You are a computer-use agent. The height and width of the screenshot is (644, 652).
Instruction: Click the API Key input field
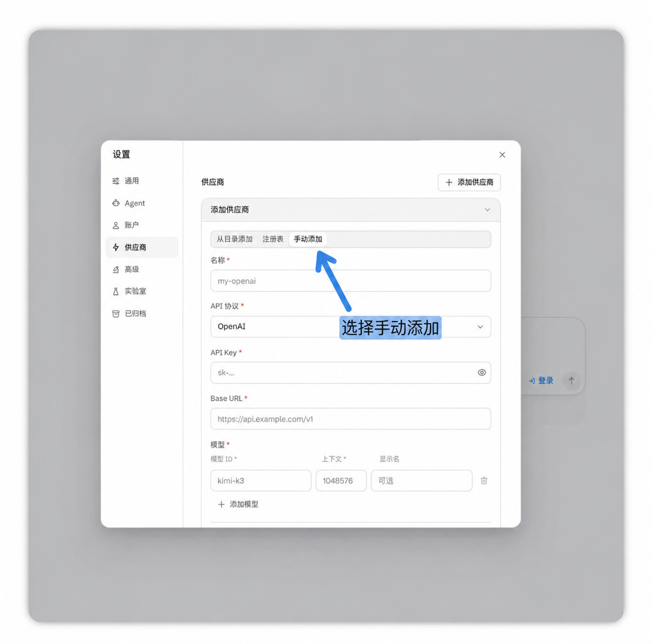351,373
